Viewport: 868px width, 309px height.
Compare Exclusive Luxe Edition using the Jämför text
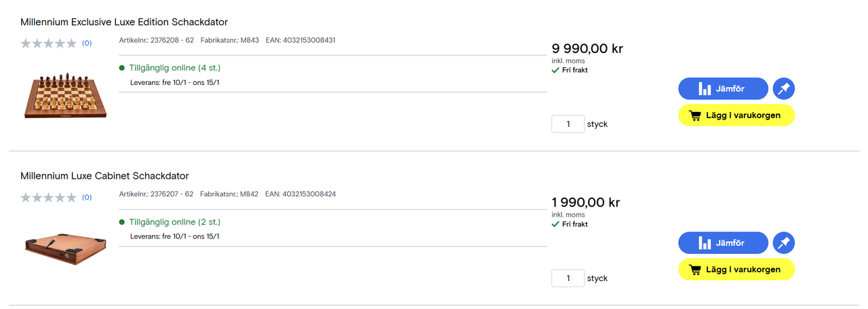730,89
